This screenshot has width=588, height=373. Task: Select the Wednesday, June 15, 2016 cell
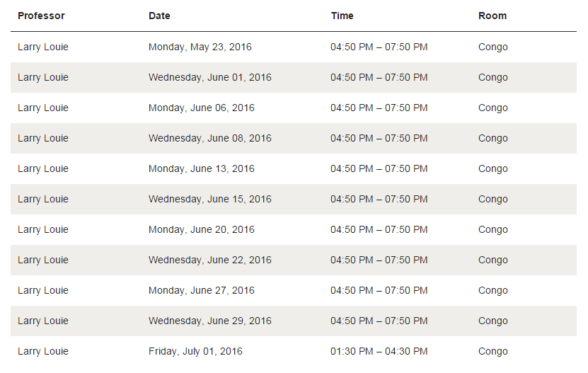[x=210, y=199]
